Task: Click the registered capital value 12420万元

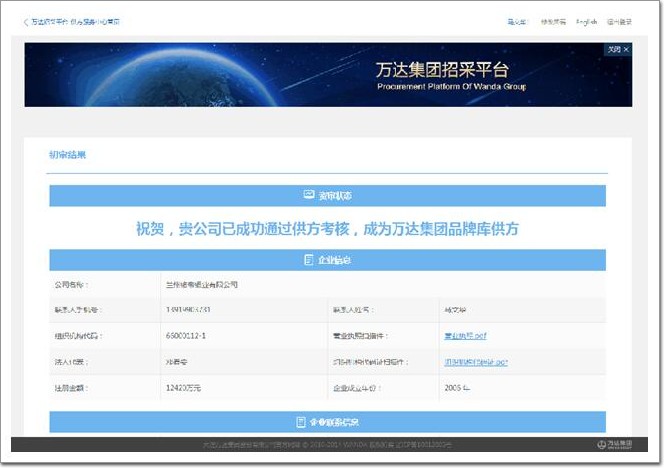Action: point(183,388)
